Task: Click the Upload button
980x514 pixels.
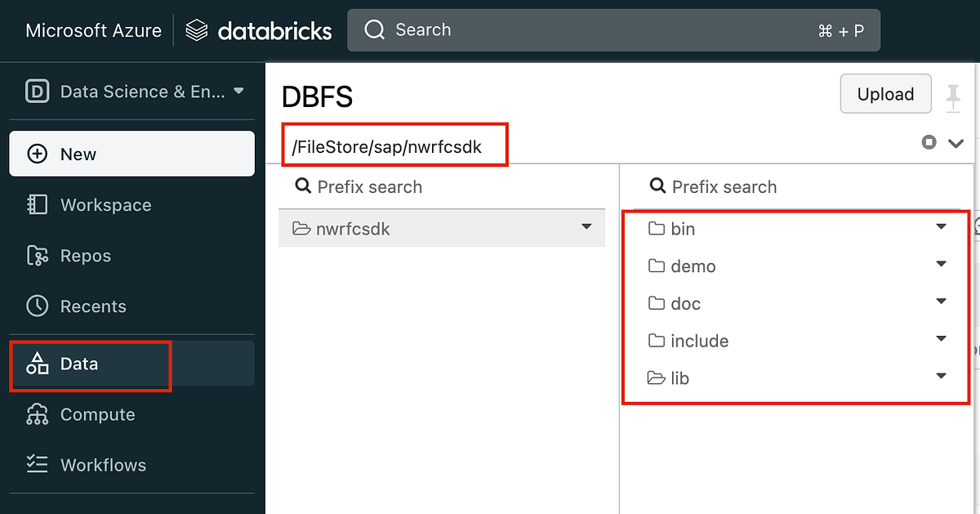Action: click(885, 93)
